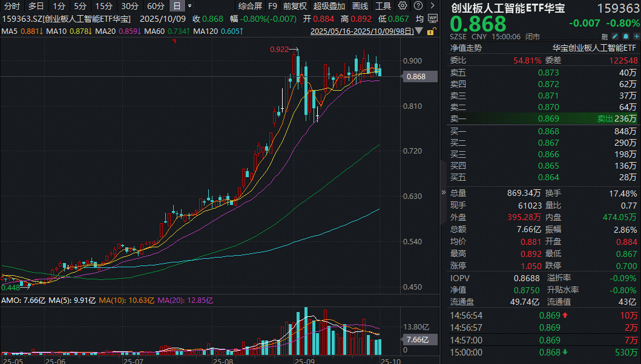The height and width of the screenshot is (364, 641).
Task: Select the 60分 timeframe tab
Action: (x=156, y=6)
